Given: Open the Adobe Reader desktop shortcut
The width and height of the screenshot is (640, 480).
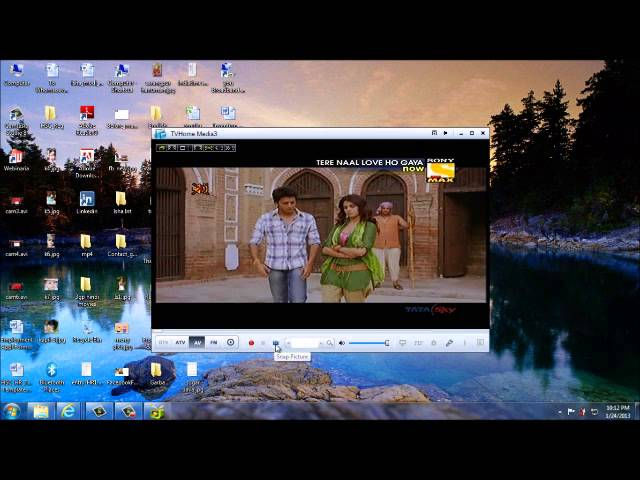Looking at the screenshot, I should click(x=87, y=121).
